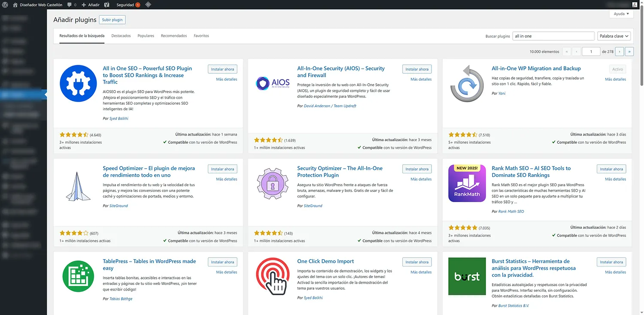
Task: Click inside the Buscar plugins search field
Action: tap(553, 36)
